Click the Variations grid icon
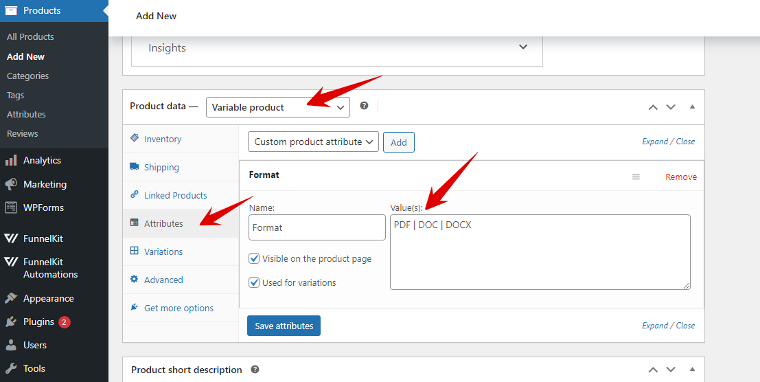760x382 pixels. click(135, 251)
